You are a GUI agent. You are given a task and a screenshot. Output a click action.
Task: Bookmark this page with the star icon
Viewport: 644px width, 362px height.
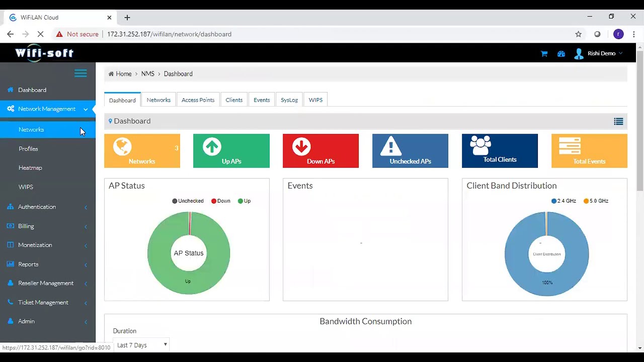(578, 34)
